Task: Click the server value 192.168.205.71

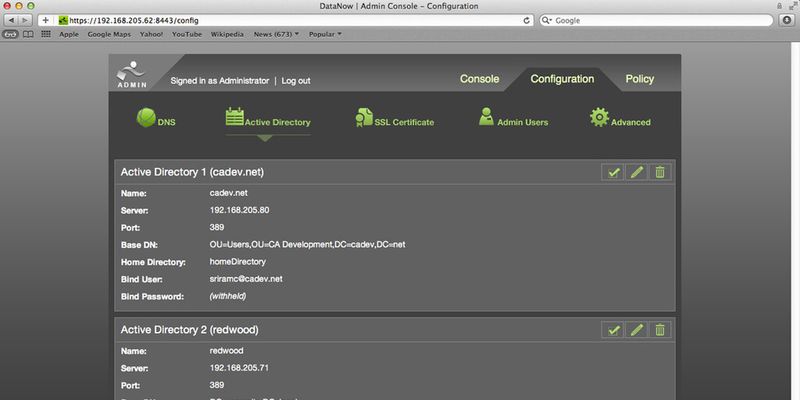Action: click(239, 368)
